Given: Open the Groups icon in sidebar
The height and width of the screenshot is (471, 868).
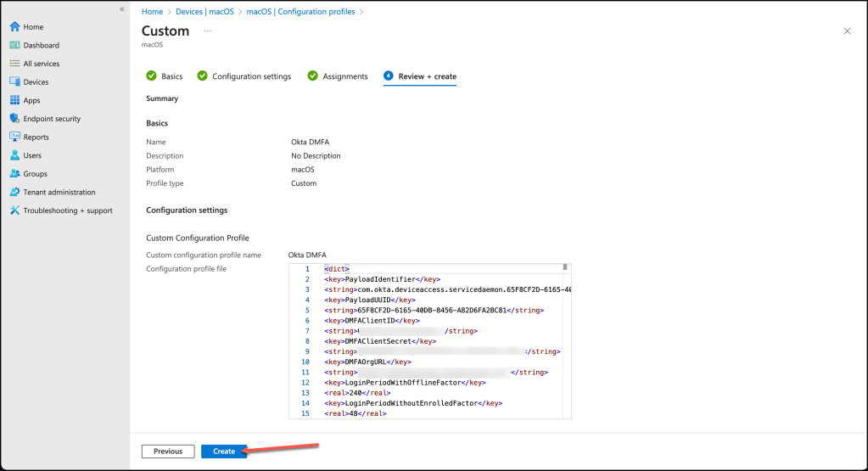Looking at the screenshot, I should click(14, 174).
